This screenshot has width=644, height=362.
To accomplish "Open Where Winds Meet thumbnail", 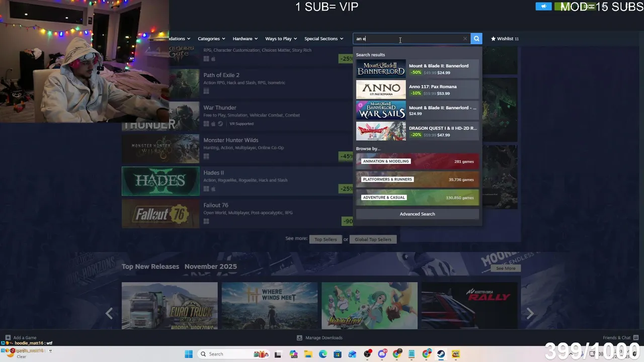I will pyautogui.click(x=270, y=306).
